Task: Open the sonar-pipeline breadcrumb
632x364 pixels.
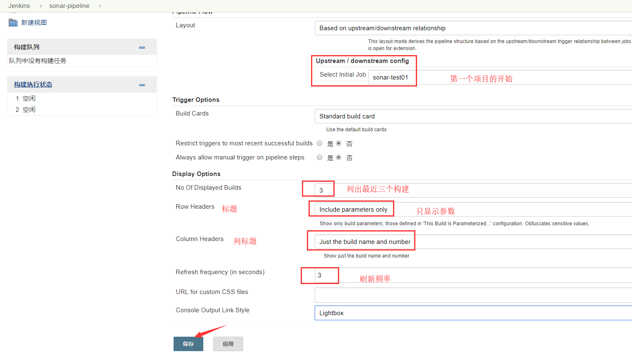Action: [x=69, y=6]
